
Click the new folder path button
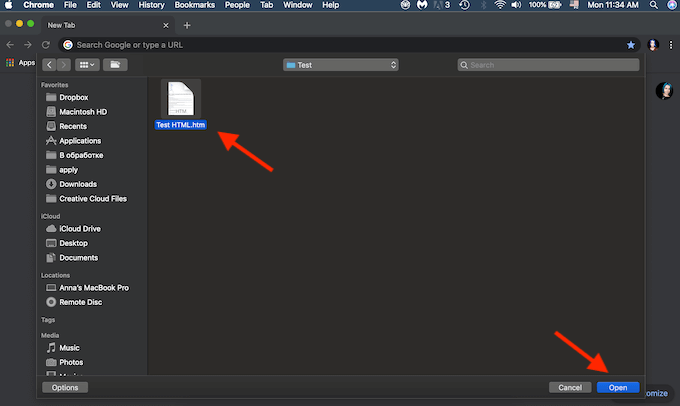click(x=115, y=65)
